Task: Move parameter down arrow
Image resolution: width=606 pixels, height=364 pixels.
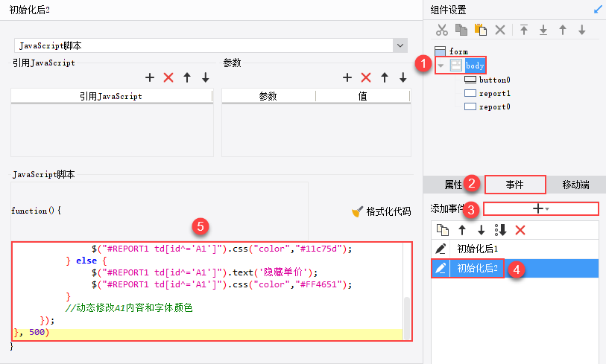Action: pos(403,77)
